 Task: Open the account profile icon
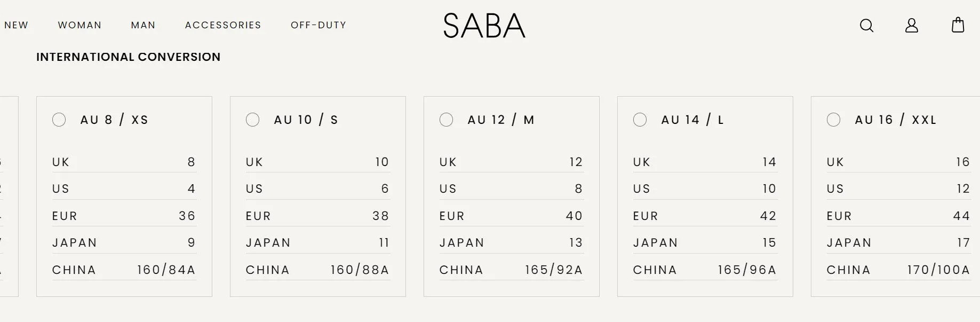coord(912,25)
